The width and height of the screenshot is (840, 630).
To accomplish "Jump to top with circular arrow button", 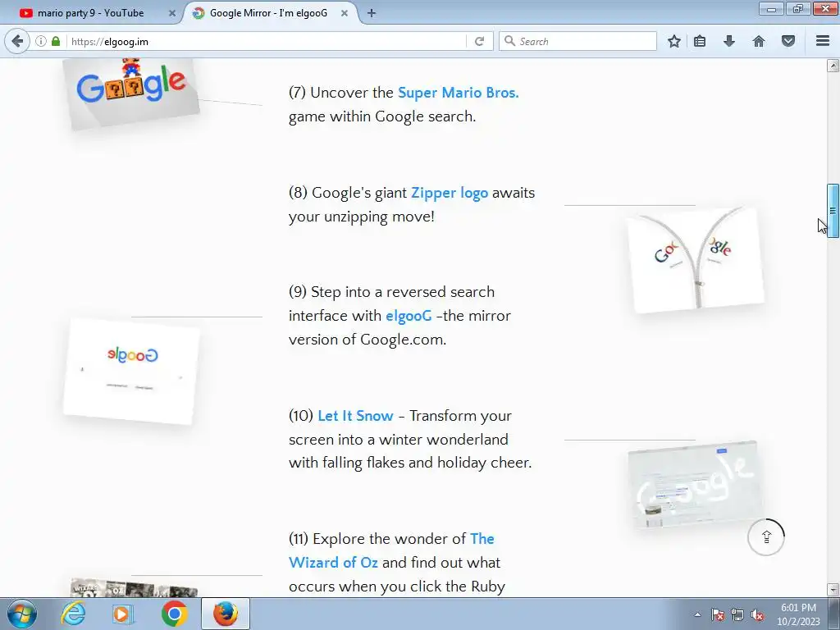I will 766,536.
